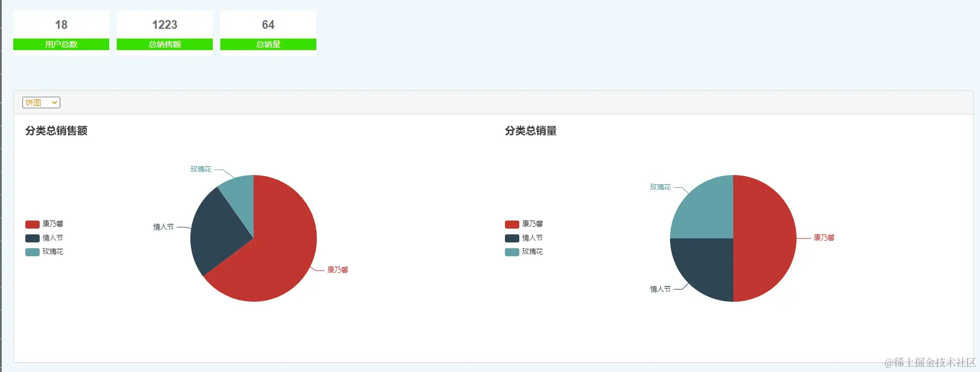The width and height of the screenshot is (980, 372).
Task: Click the 分类总销量 chart title
Action: coord(531,131)
